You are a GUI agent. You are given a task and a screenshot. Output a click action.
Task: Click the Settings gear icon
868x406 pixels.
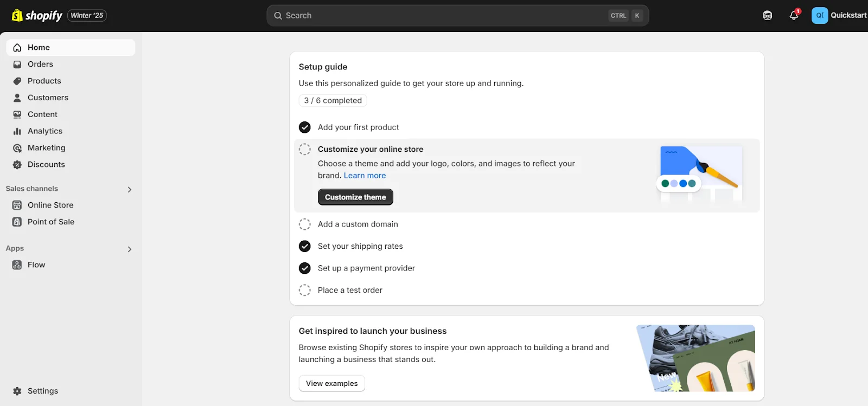coord(17,391)
